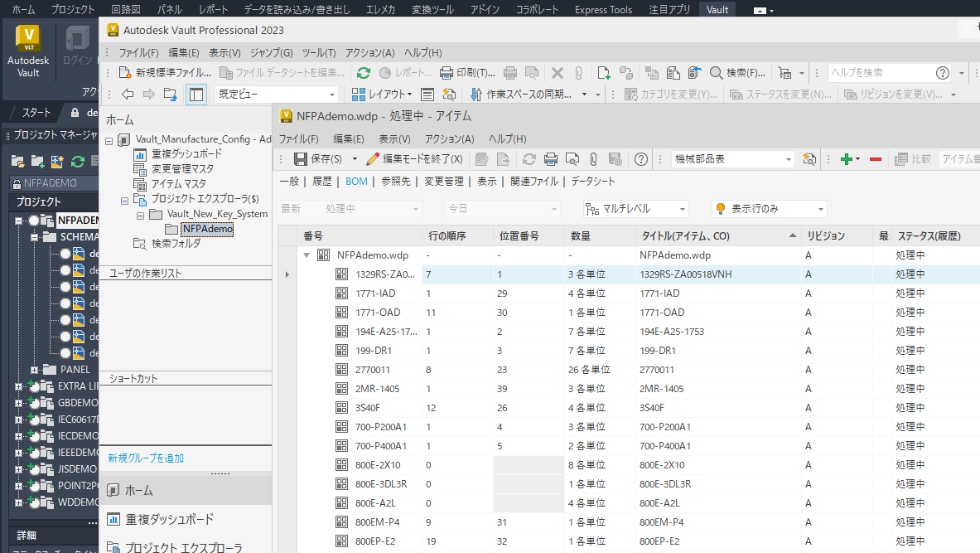Viewport: 980px width, 553px height.
Task: Click the ヘルプを検索 input field
Action: (880, 73)
